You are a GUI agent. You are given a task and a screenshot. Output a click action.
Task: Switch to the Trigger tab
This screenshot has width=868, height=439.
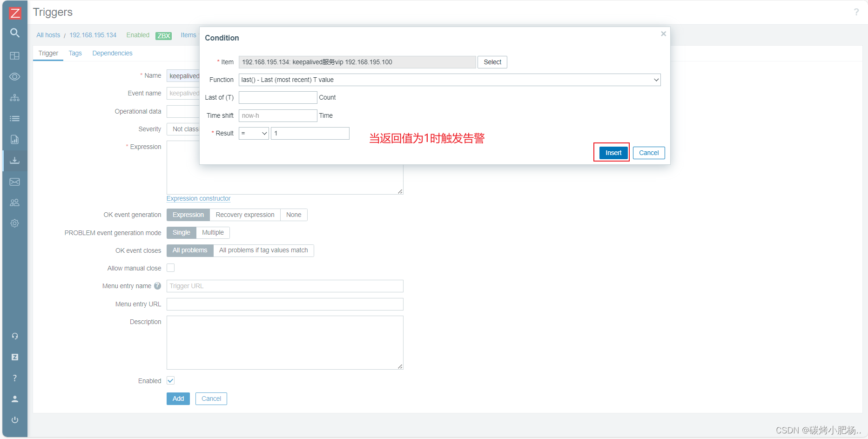coord(48,53)
